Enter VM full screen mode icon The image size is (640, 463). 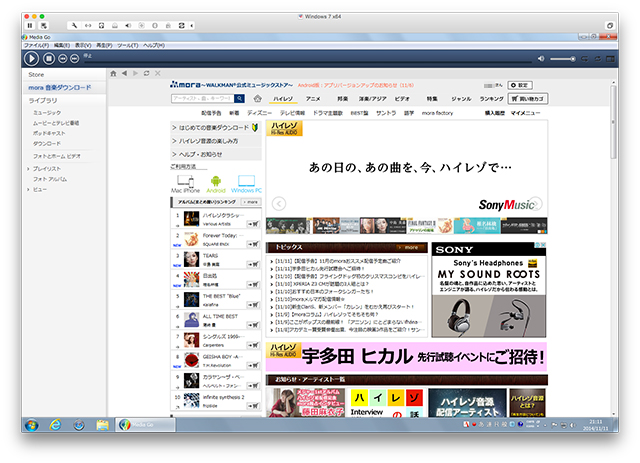coord(610,25)
